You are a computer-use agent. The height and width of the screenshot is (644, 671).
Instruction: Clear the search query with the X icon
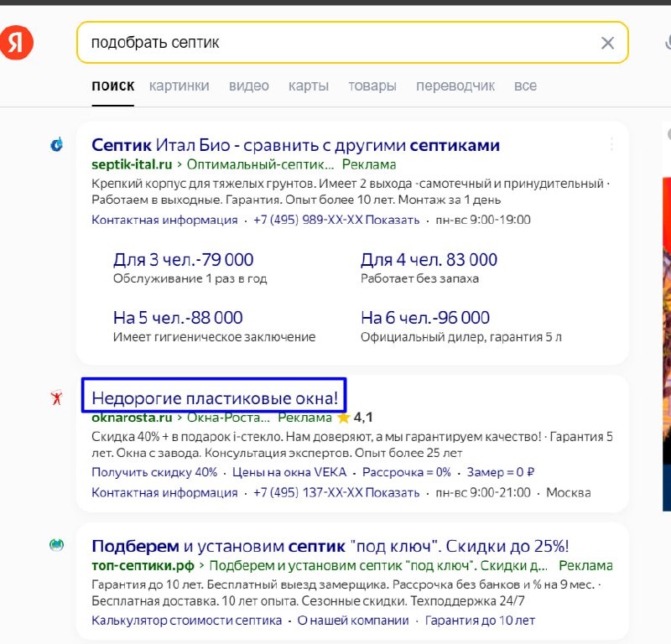(607, 43)
